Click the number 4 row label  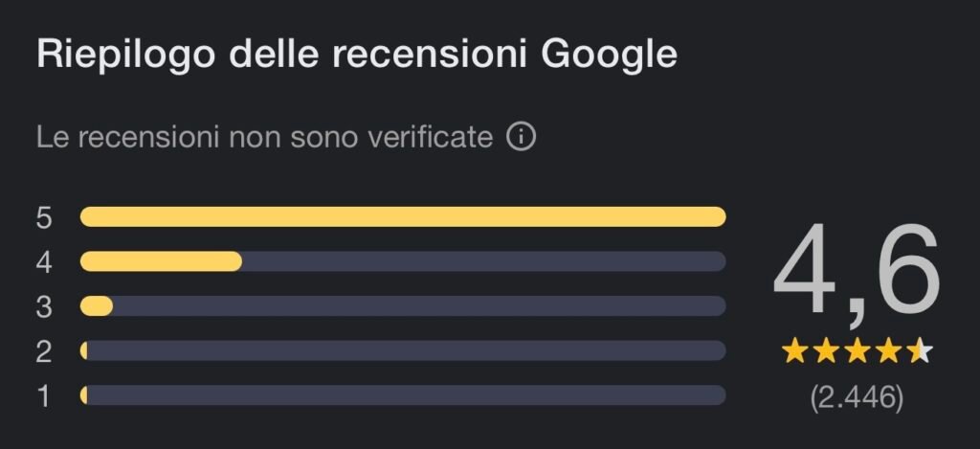pyautogui.click(x=44, y=261)
